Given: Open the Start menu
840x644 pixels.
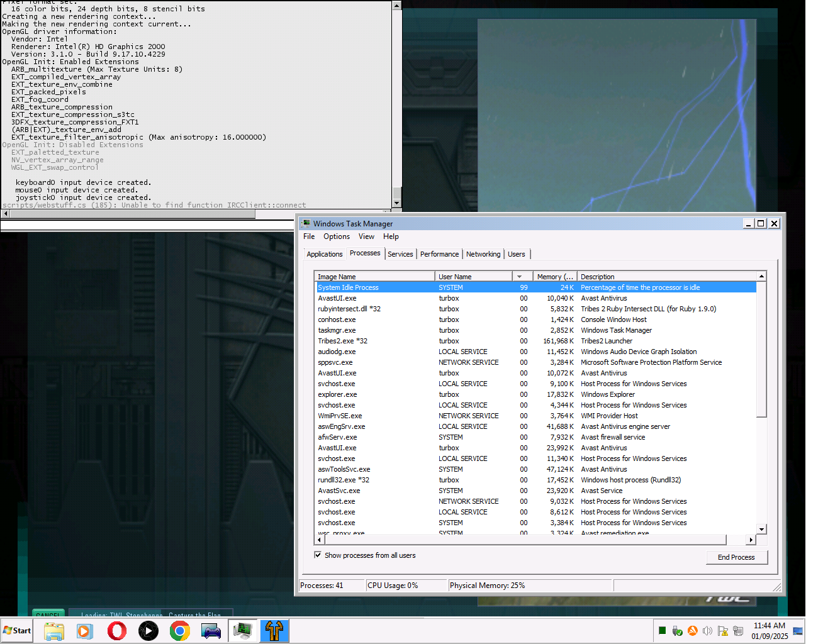Looking at the screenshot, I should point(17,630).
